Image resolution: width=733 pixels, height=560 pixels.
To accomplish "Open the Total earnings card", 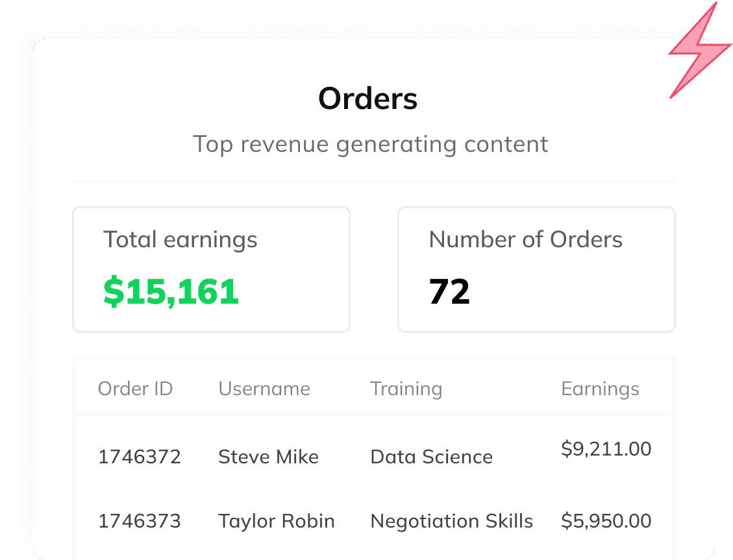I will tap(211, 269).
